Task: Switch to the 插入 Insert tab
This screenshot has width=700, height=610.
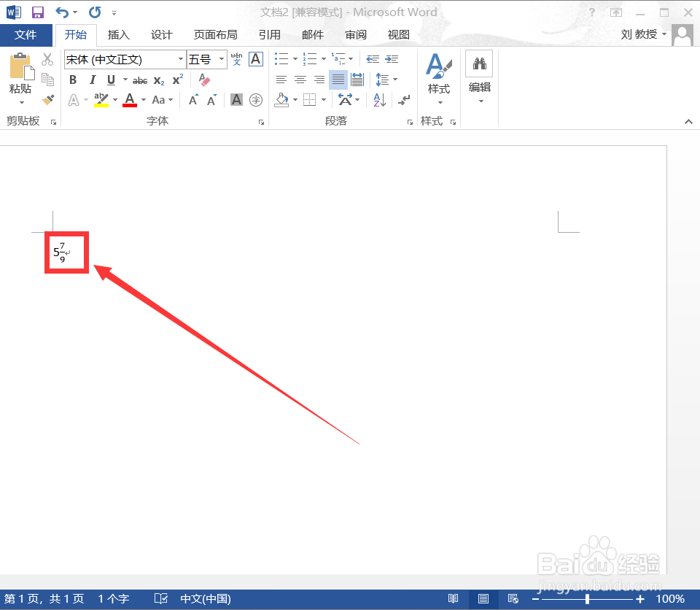Action: pos(118,35)
